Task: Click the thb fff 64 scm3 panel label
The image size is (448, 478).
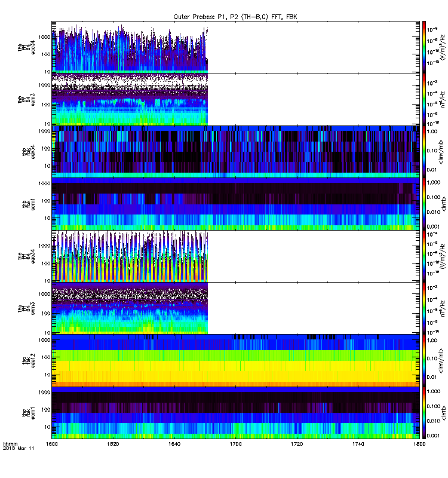Action: [26, 99]
